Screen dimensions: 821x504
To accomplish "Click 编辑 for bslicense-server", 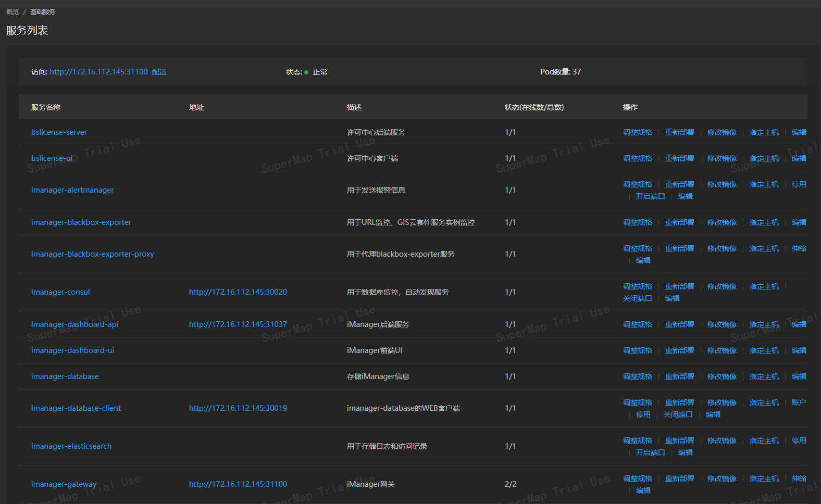I will 799,132.
